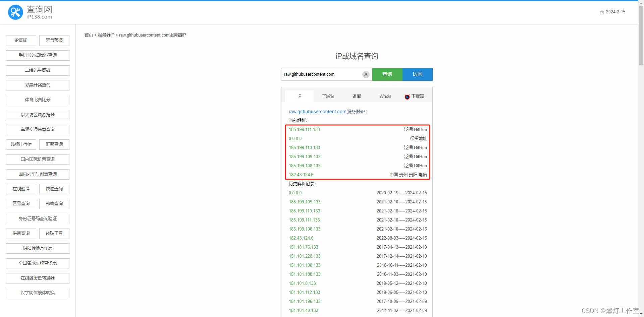This screenshot has height=317, width=644.
Task: Open 全国各地车牌查询表
Action: (38, 263)
